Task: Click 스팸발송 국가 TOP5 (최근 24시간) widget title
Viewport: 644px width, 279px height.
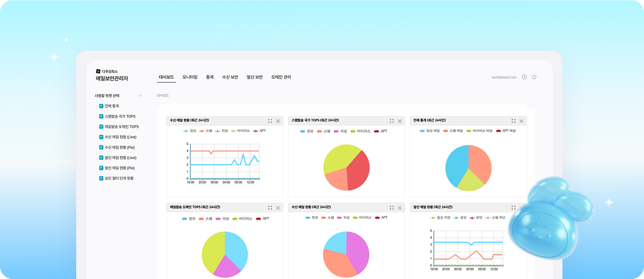Action: click(x=315, y=120)
